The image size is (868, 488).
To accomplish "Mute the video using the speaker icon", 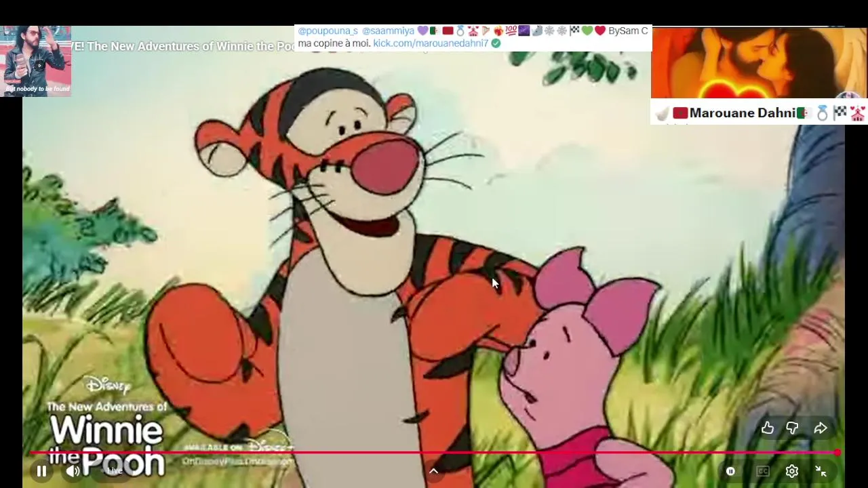I will pos(73,471).
